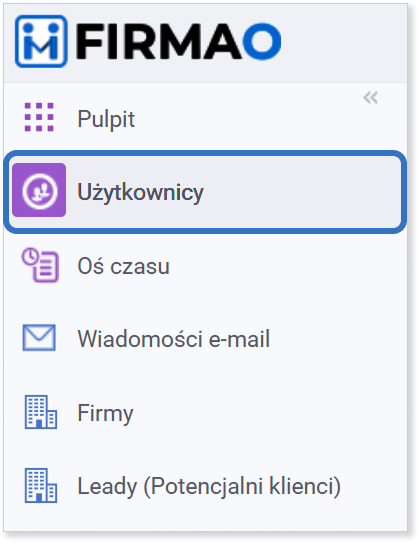This screenshot has height=543, width=419.
Task: Click the Potencjalni klienci parenthetical text
Action: (x=242, y=487)
